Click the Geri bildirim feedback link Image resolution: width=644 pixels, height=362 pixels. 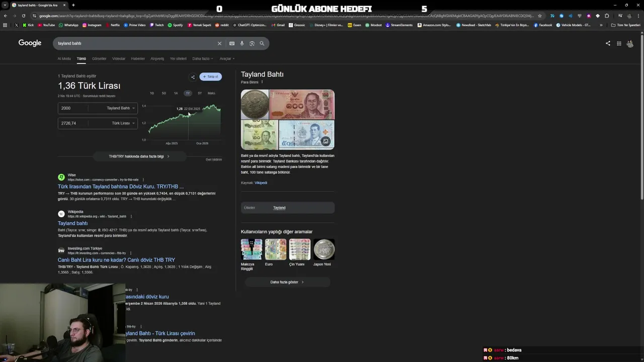point(214,159)
